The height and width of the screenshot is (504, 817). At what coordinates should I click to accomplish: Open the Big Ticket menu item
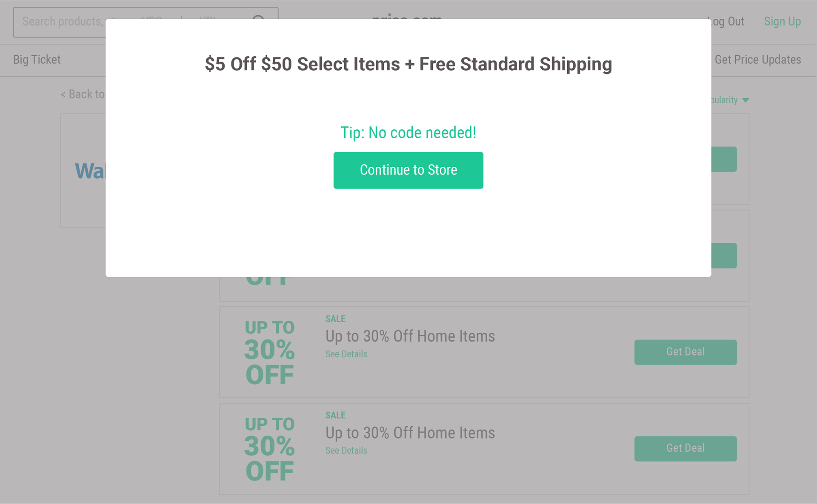37,60
